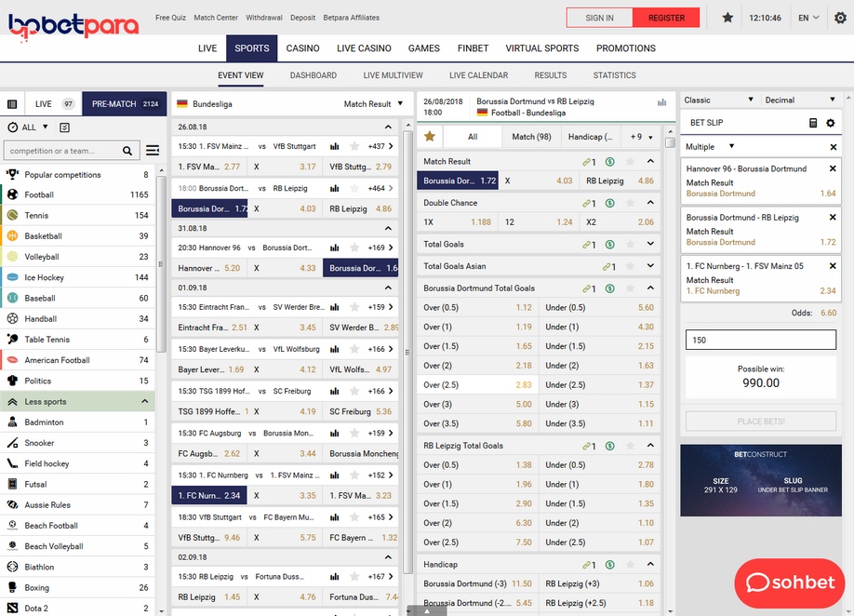
Task: Open settings gear in top header
Action: point(840,18)
